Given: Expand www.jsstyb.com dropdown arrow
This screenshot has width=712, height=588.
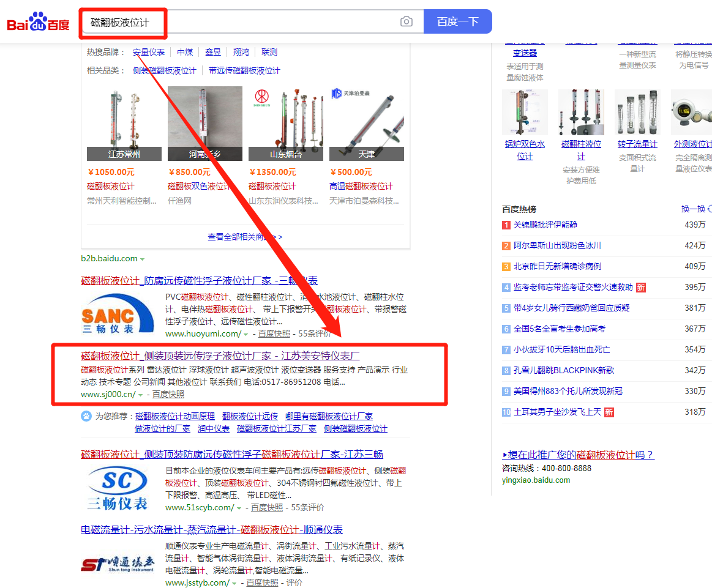Looking at the screenshot, I should click(x=234, y=584).
